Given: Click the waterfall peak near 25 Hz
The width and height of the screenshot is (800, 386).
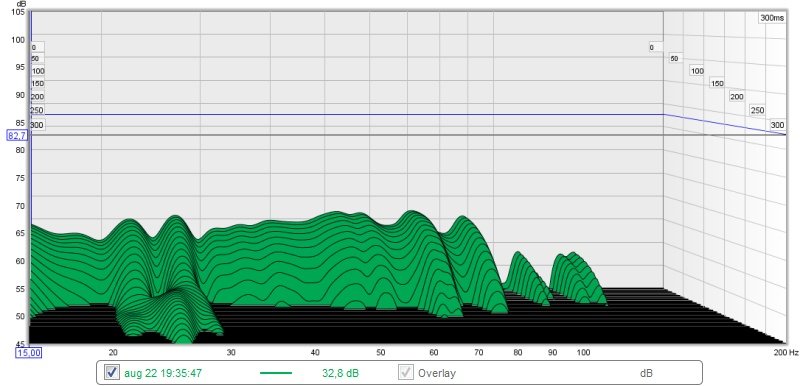Looking at the screenshot, I should [x=176, y=217].
